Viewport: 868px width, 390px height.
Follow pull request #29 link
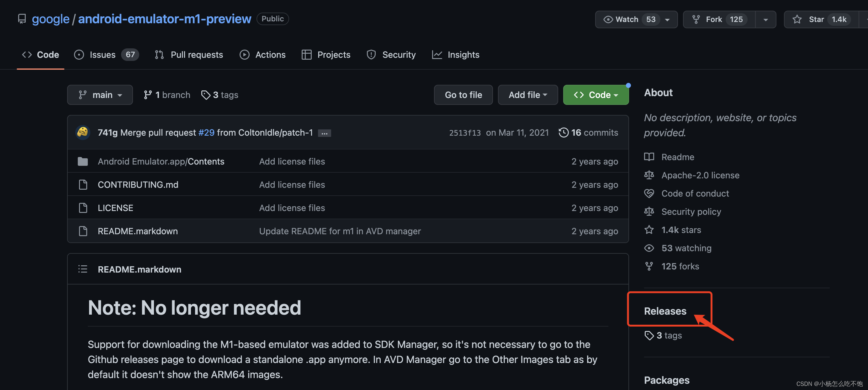coord(206,133)
